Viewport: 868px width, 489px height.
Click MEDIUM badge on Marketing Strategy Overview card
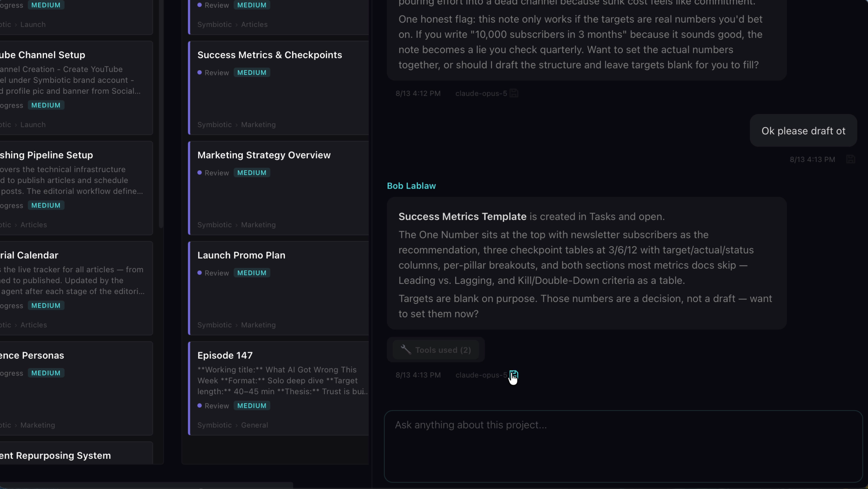point(252,172)
